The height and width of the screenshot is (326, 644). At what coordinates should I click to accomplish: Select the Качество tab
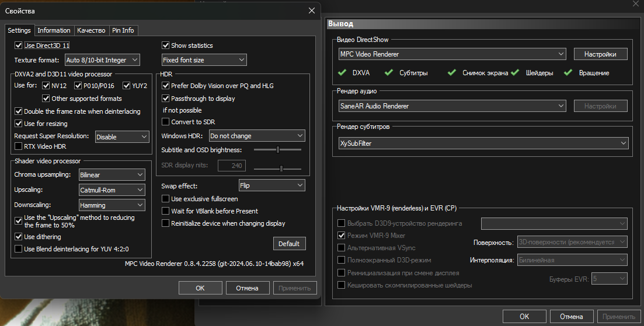(x=91, y=30)
